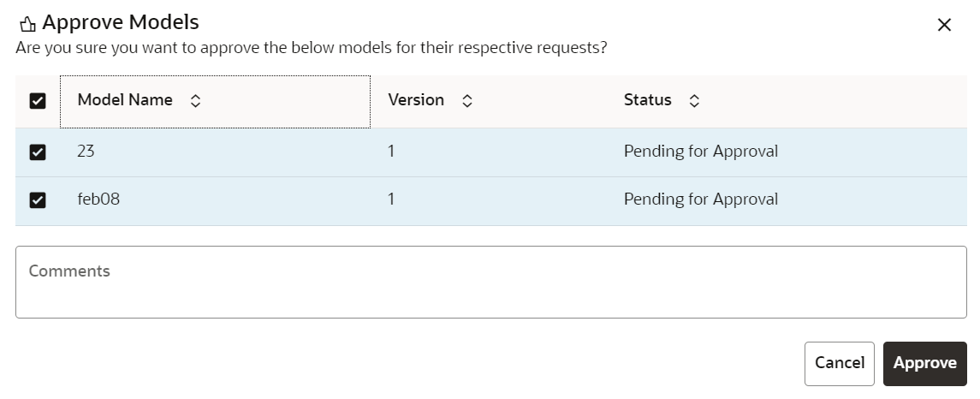Click the thumbs-up icon beside Approve Models

point(27,24)
